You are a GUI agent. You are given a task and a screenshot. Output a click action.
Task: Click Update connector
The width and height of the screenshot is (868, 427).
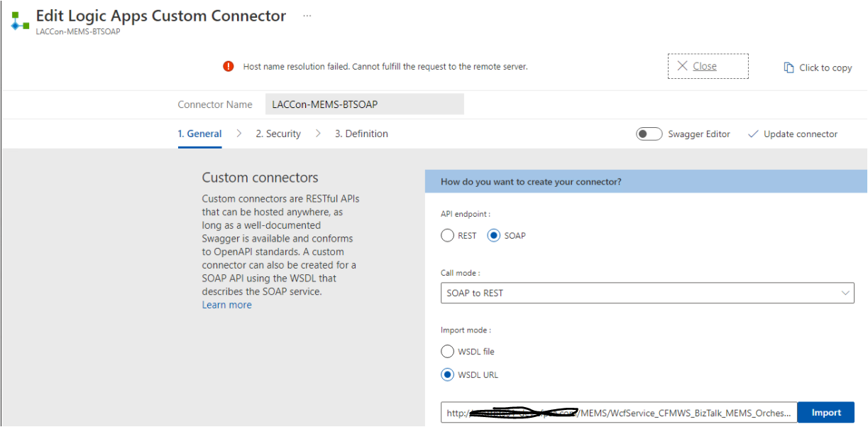tap(799, 134)
